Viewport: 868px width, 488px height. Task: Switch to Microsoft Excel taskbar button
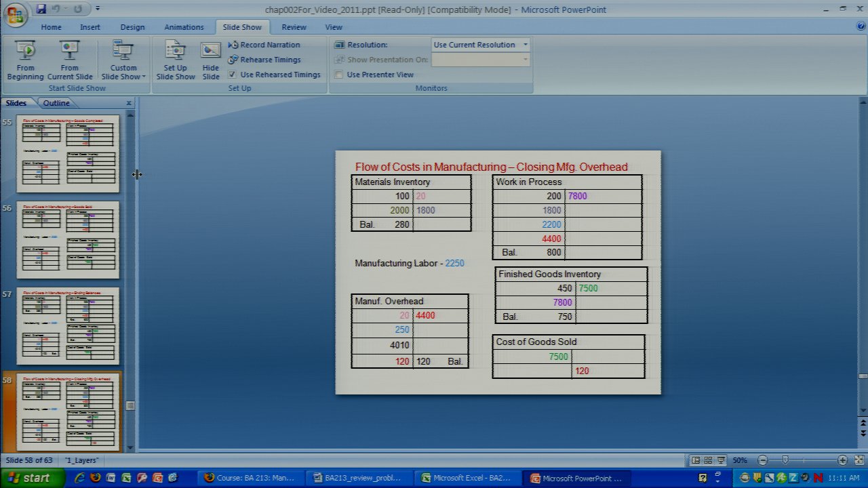(x=466, y=478)
